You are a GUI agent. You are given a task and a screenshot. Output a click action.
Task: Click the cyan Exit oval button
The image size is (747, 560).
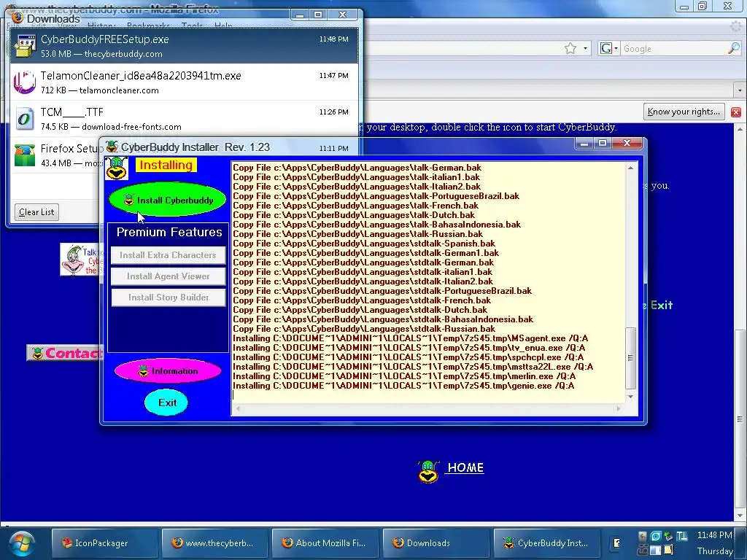(166, 402)
